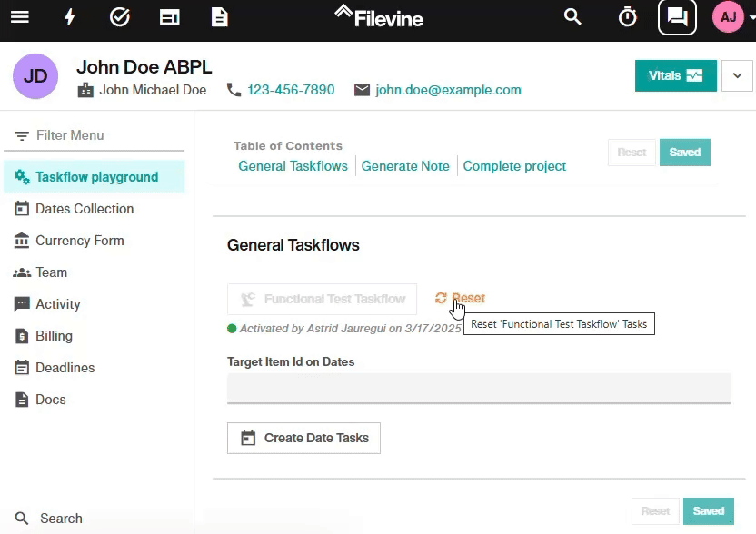Jump to the Generate Note section

tap(405, 166)
